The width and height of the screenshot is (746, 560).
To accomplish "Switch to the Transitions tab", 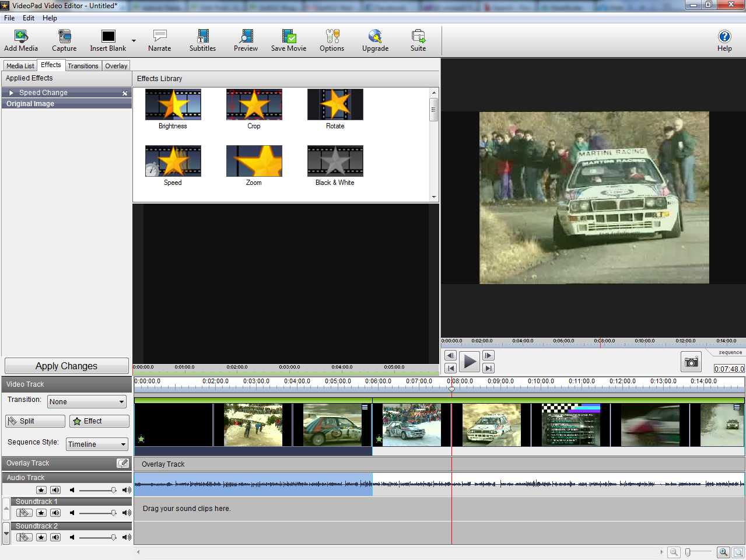I will tap(83, 66).
